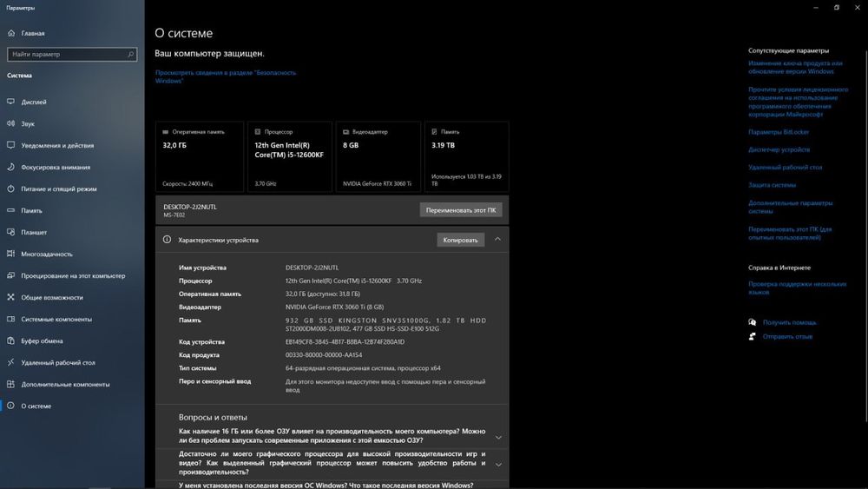Click the Отправить отзыв icon

[753, 336]
